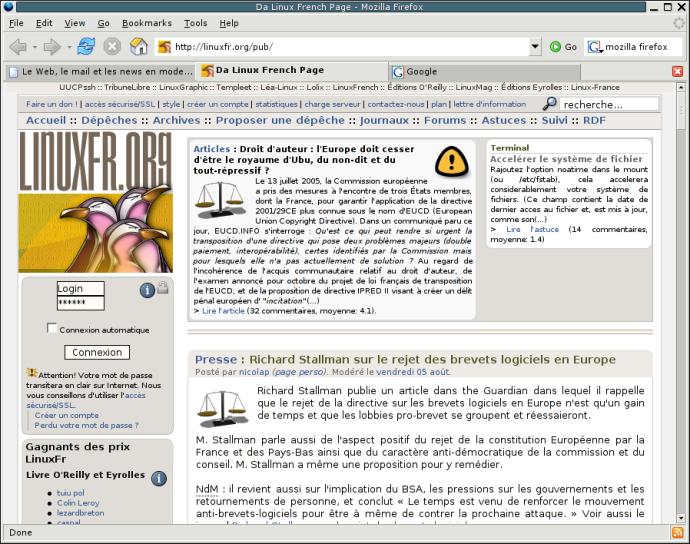Click the magnifier icon beside the recherche field

550,104
